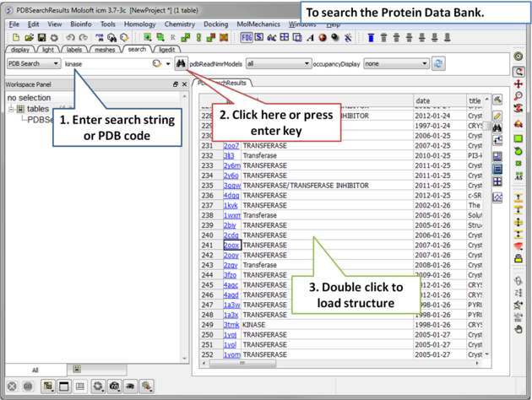Click the refresh icon beside occupancyDisplay

pyautogui.click(x=437, y=64)
